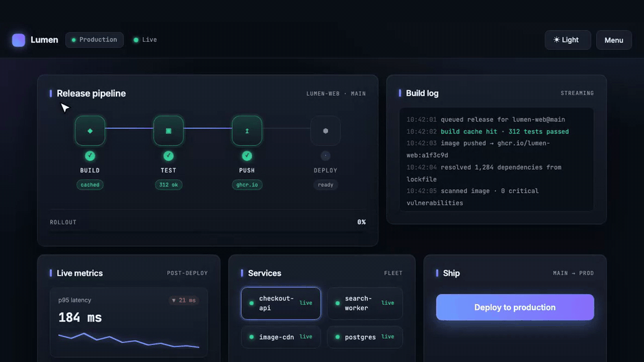Click the Ship heading
Image resolution: width=644 pixels, height=362 pixels.
[x=451, y=273]
